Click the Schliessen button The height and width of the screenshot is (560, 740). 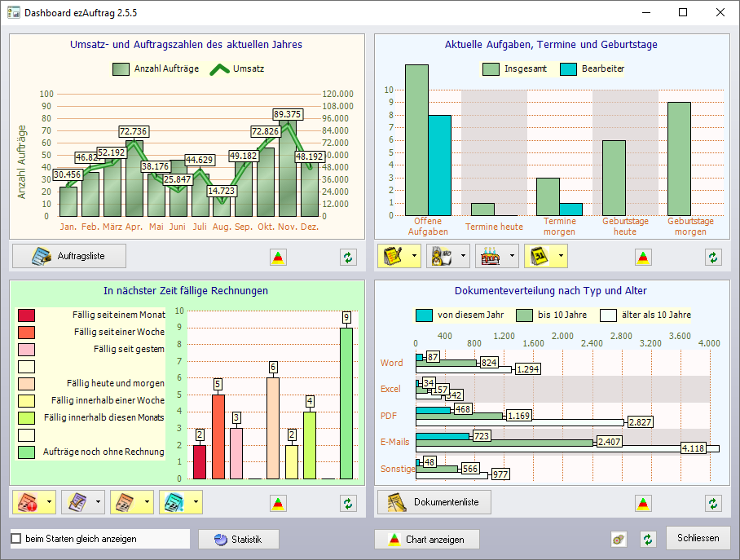pyautogui.click(x=698, y=538)
